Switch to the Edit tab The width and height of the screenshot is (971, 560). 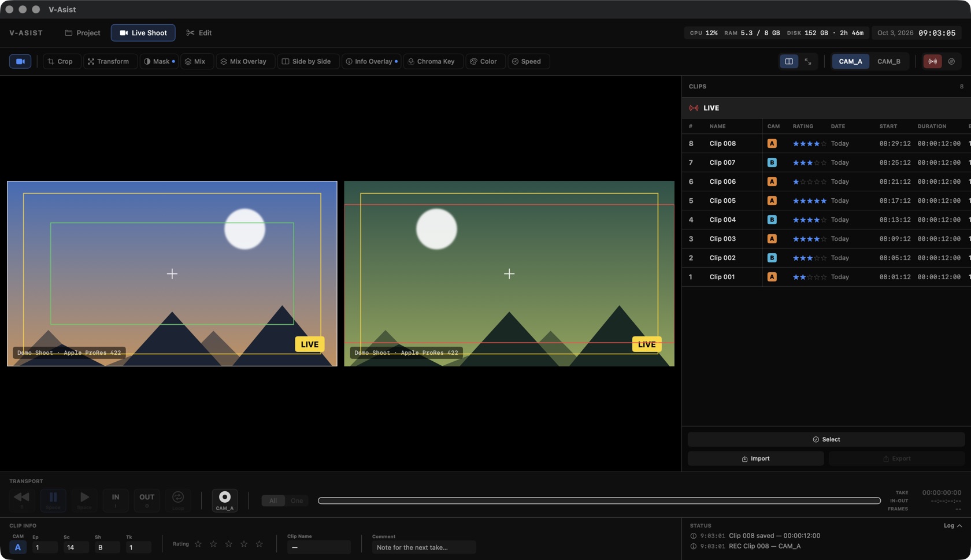199,33
